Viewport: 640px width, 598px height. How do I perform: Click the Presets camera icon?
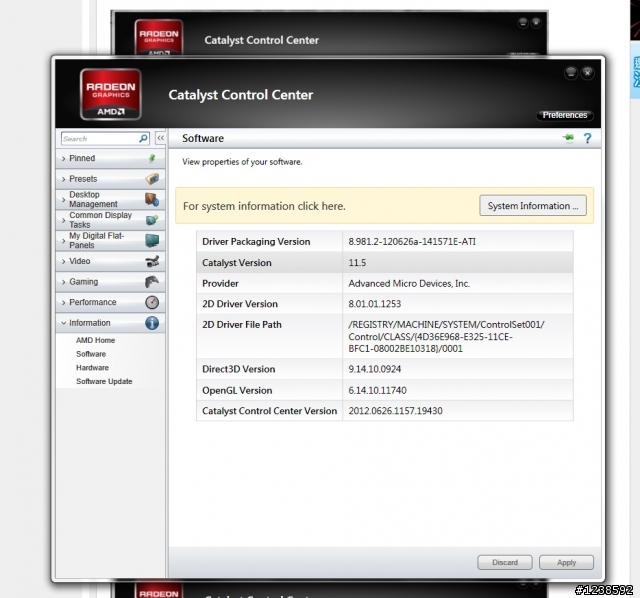click(152, 179)
